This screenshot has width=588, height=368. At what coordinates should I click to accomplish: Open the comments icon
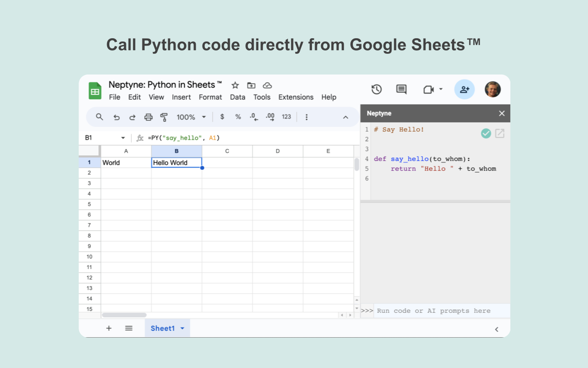tap(401, 89)
